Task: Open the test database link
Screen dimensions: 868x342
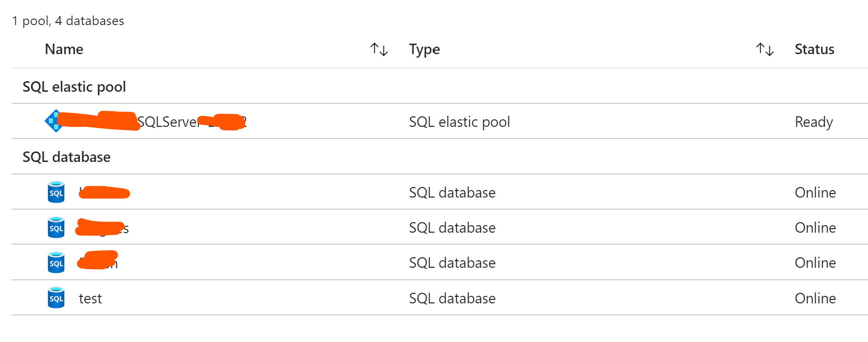Action: pos(90,298)
